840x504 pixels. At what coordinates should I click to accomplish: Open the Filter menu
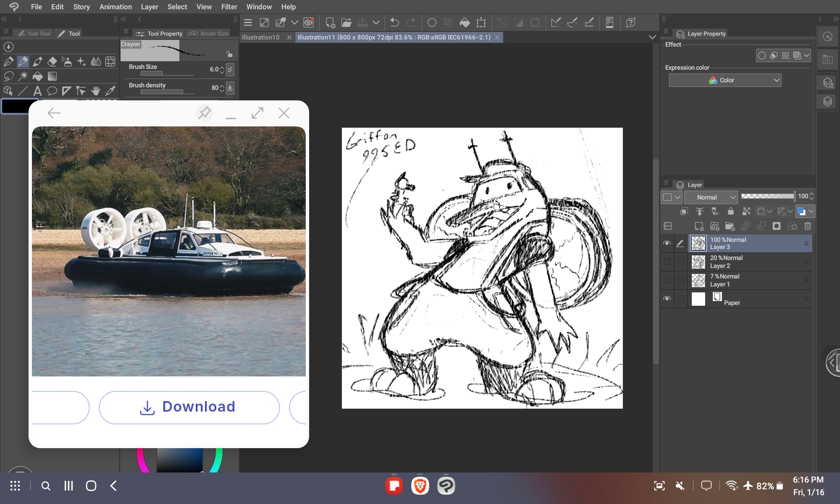coord(229,7)
